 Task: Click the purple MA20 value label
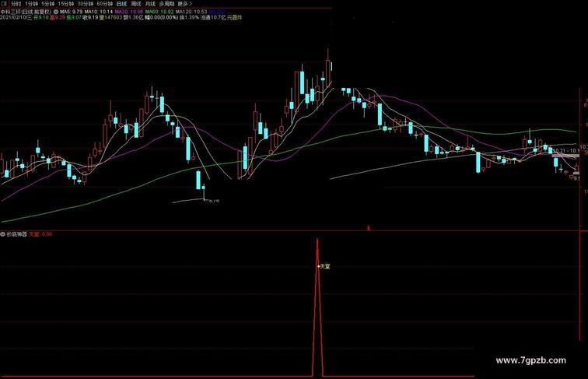pyautogui.click(x=129, y=12)
